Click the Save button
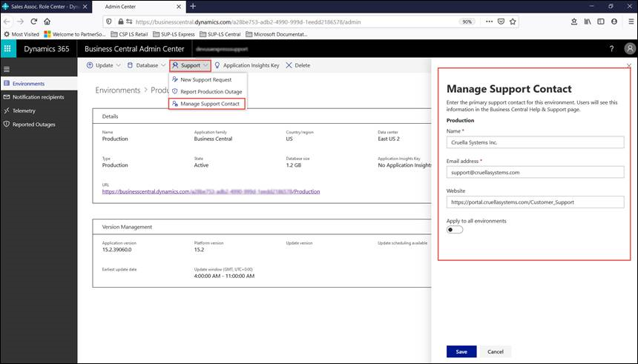Viewport: 638px width, 364px height. click(461, 351)
